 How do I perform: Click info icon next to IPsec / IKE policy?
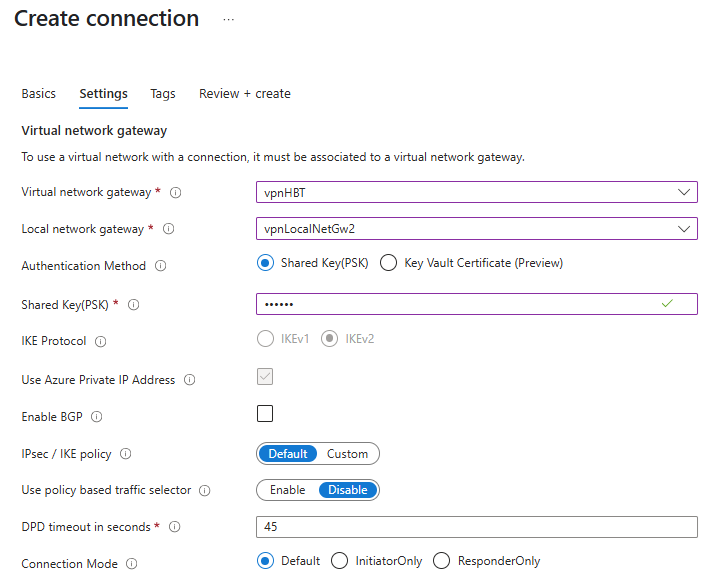click(125, 454)
